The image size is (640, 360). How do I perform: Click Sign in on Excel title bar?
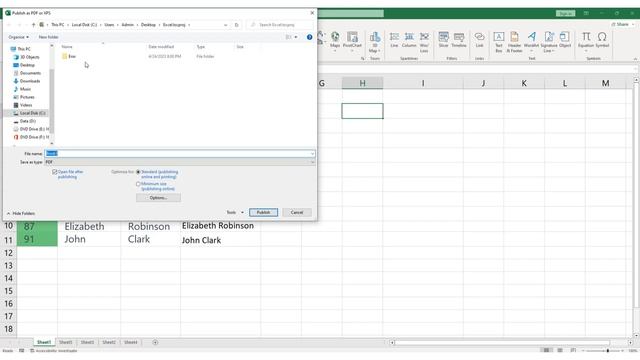point(565,13)
